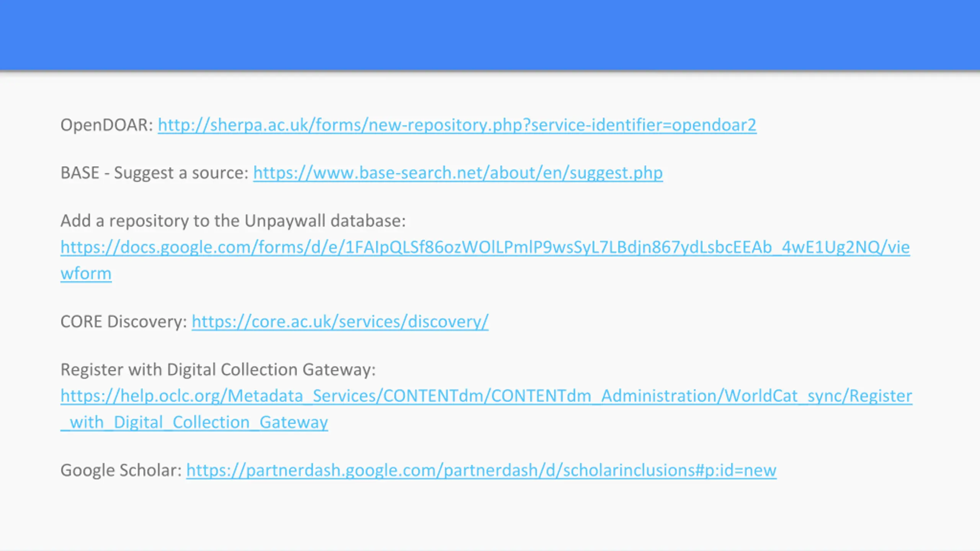Image resolution: width=980 pixels, height=551 pixels.
Task: Click the word 'database:' after Unpaywall
Action: click(x=368, y=221)
